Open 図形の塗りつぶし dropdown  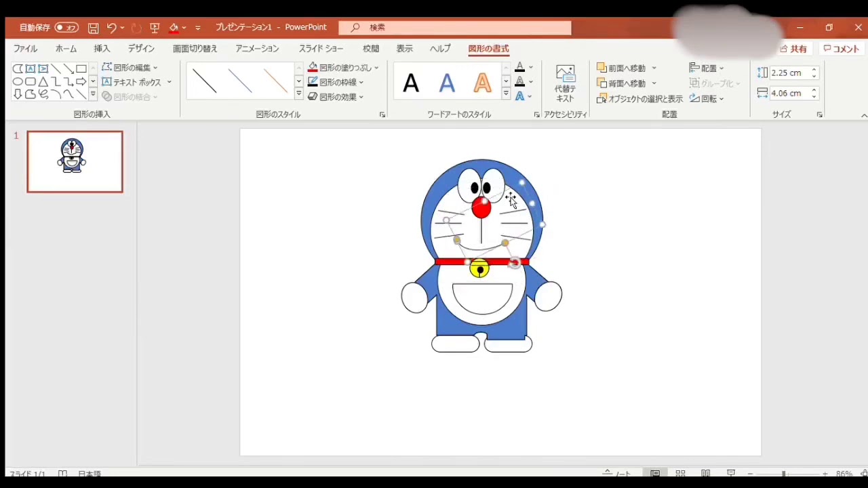(343, 68)
